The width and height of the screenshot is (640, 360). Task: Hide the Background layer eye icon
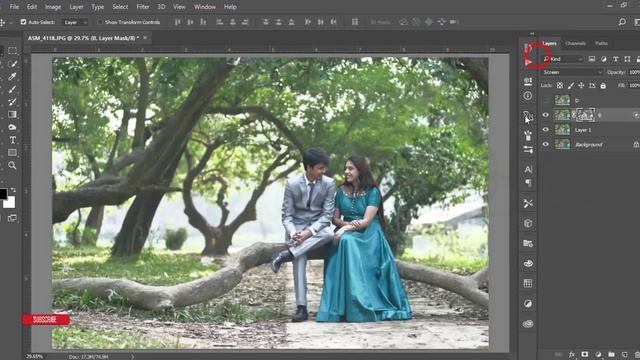[546, 144]
